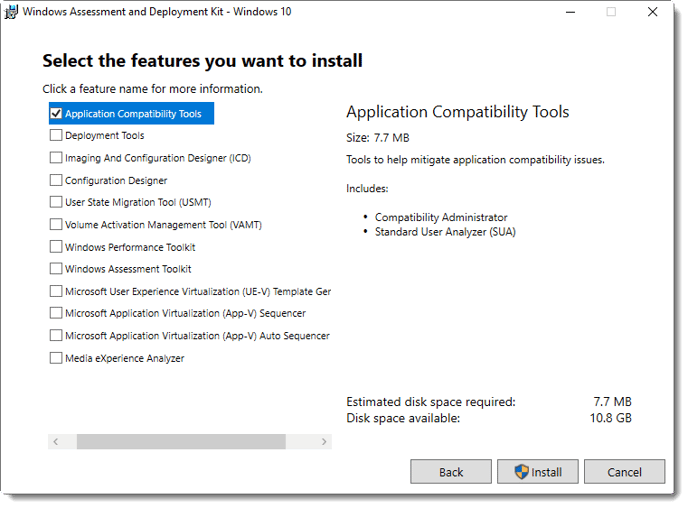The image size is (688, 508).
Task: Click the horizontal scrollbar thumb
Action: point(181,441)
